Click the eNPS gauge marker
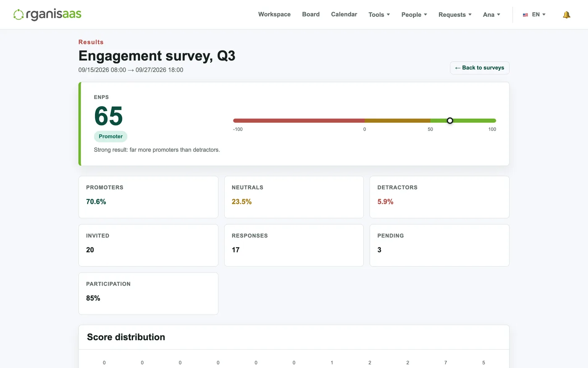This screenshot has width=588, height=368. [450, 121]
